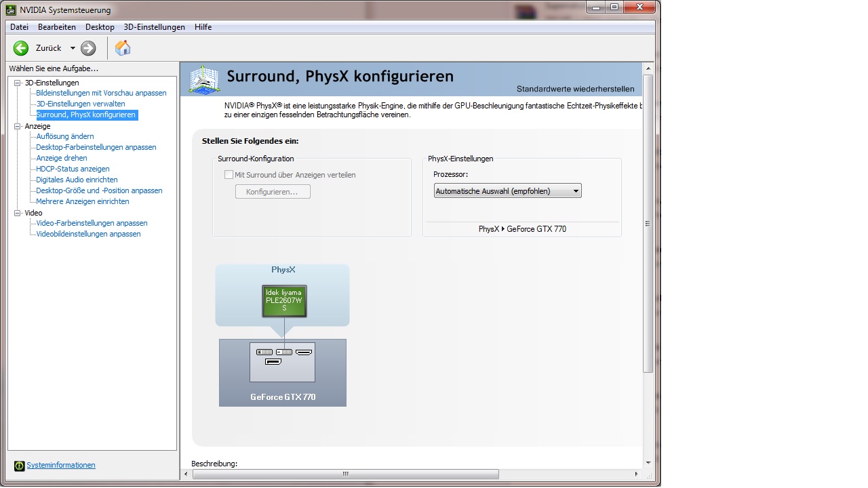Click the DisplayPort icon on GTX 770
This screenshot has height=488, width=868.
(x=273, y=362)
